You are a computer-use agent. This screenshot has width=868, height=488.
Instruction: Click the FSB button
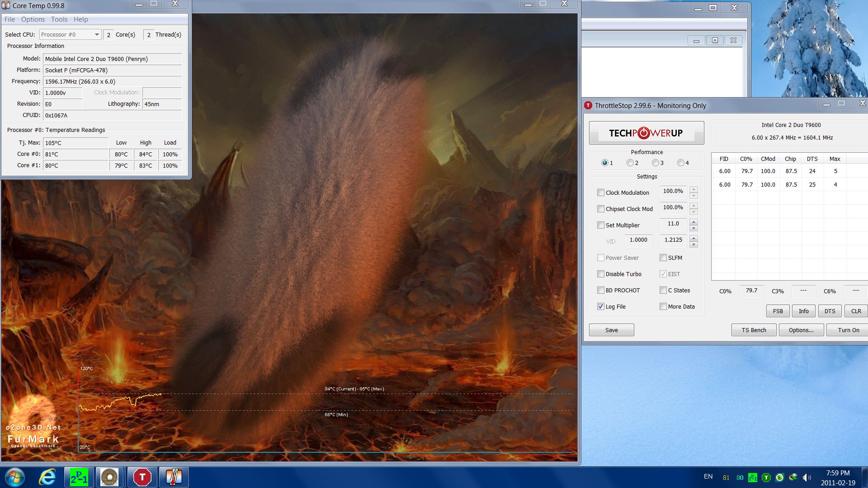pos(778,311)
